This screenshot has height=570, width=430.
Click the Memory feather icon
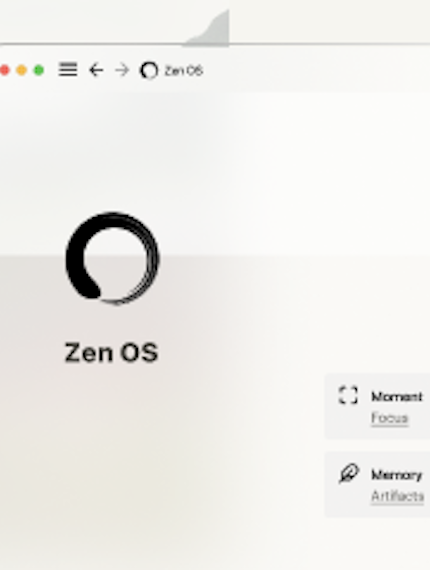pos(349,473)
